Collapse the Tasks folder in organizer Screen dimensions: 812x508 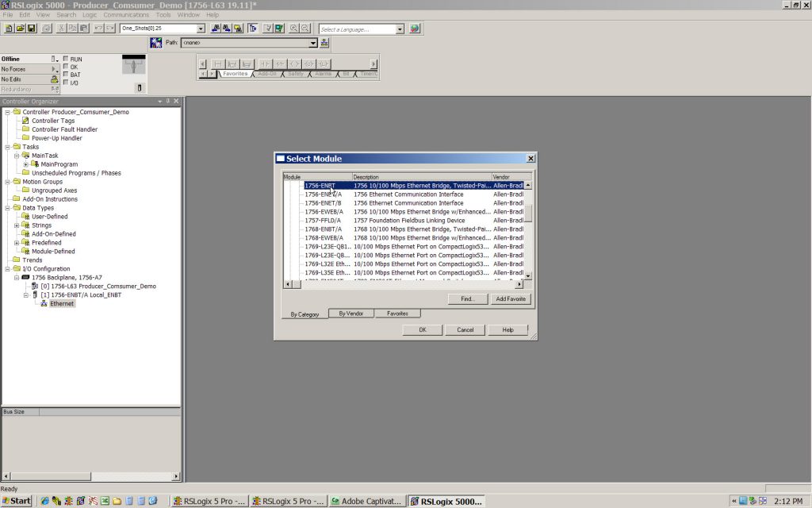pyautogui.click(x=7, y=147)
